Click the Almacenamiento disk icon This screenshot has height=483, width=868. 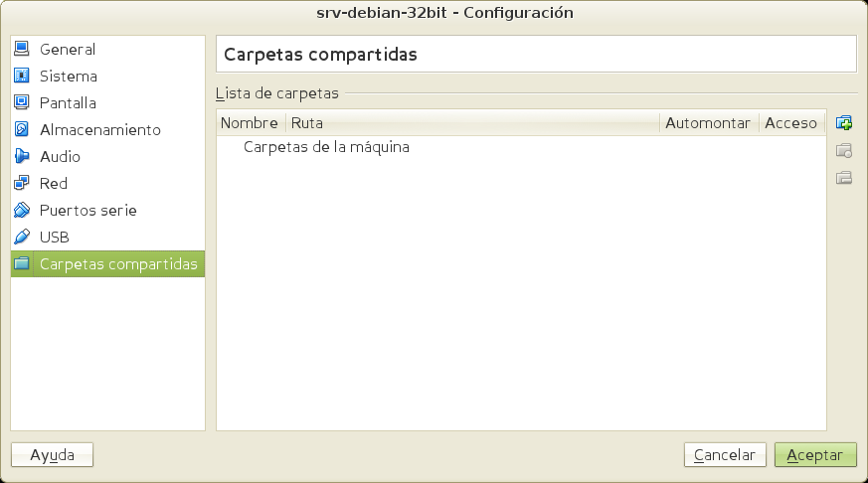coord(22,129)
